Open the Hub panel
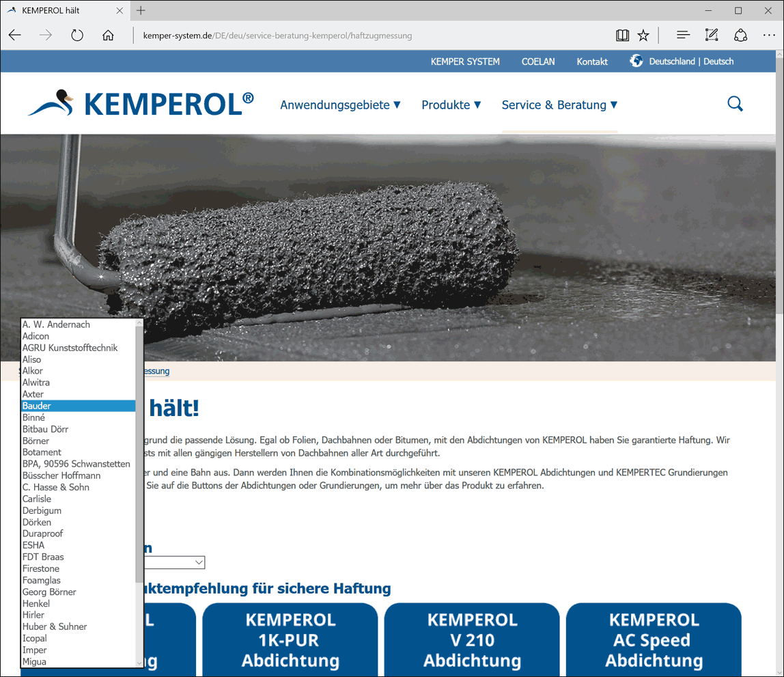Screen dimensions: 784x677 click(683, 35)
